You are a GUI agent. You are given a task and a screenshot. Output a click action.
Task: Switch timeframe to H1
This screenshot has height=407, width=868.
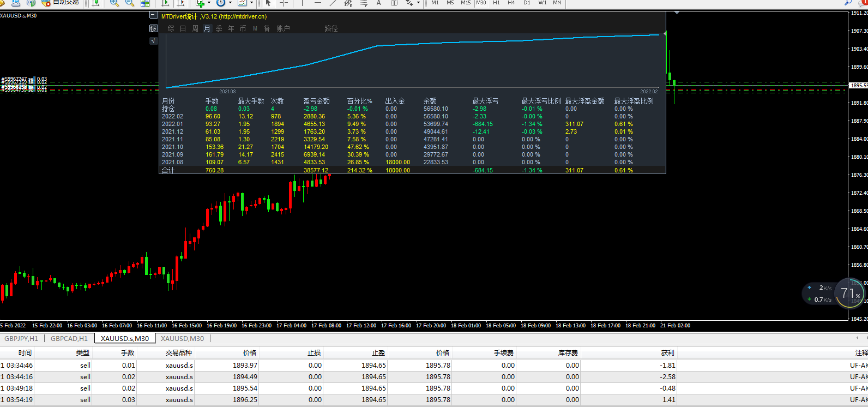[496, 3]
